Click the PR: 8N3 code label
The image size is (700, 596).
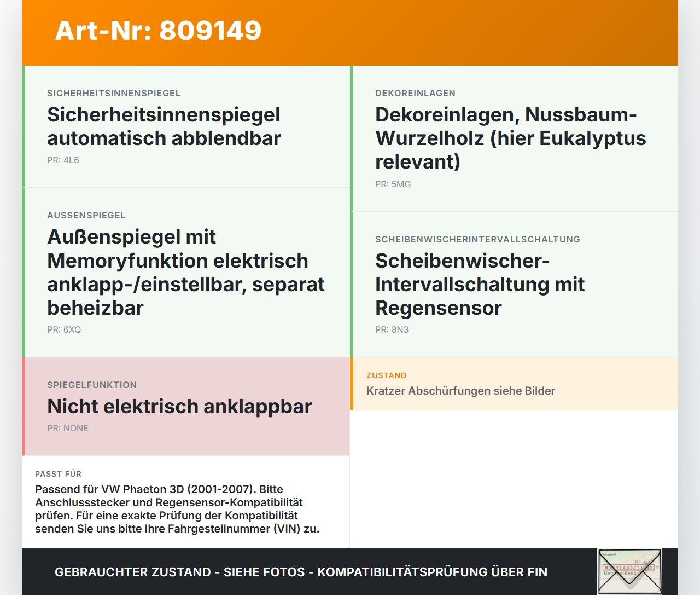pos(392,329)
